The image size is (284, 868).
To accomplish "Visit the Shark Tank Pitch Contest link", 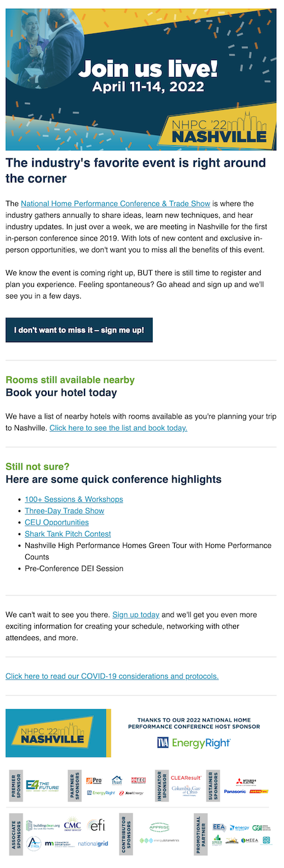I will (68, 533).
